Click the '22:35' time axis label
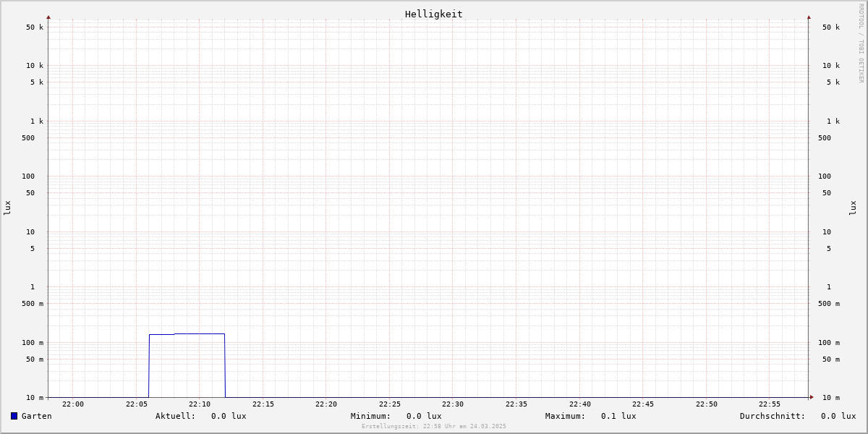 click(516, 404)
